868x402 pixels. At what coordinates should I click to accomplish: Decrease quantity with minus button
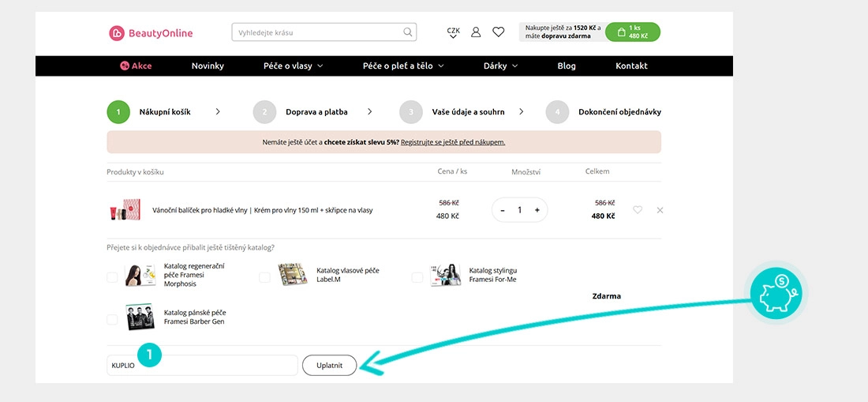(503, 210)
